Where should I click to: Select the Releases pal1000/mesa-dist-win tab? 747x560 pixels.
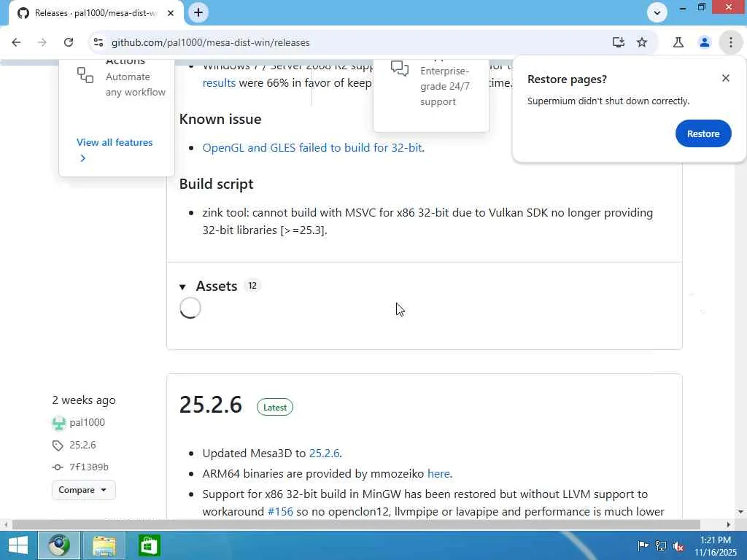(x=96, y=13)
